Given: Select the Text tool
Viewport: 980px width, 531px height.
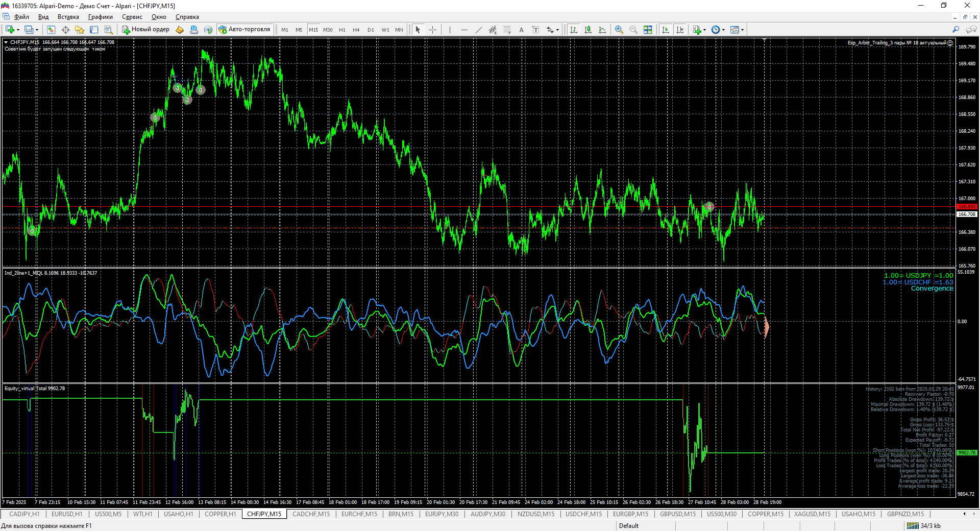Looking at the screenshot, I should [521, 30].
